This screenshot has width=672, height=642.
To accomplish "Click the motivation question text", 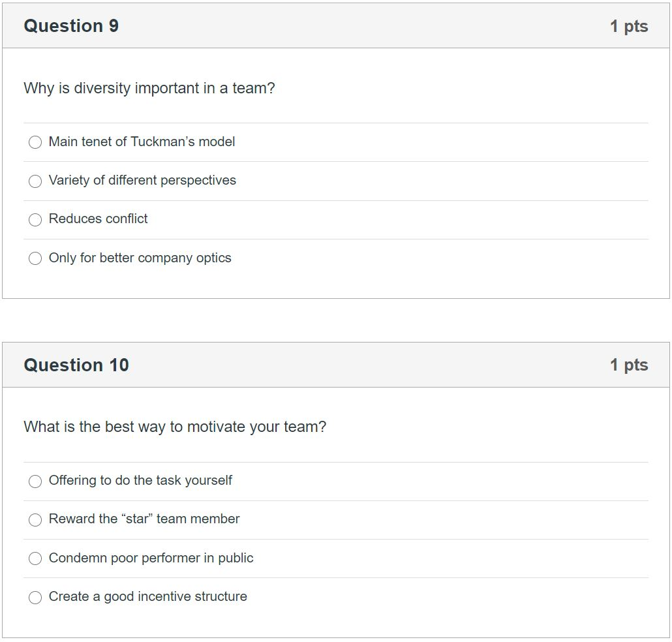I will point(175,427).
